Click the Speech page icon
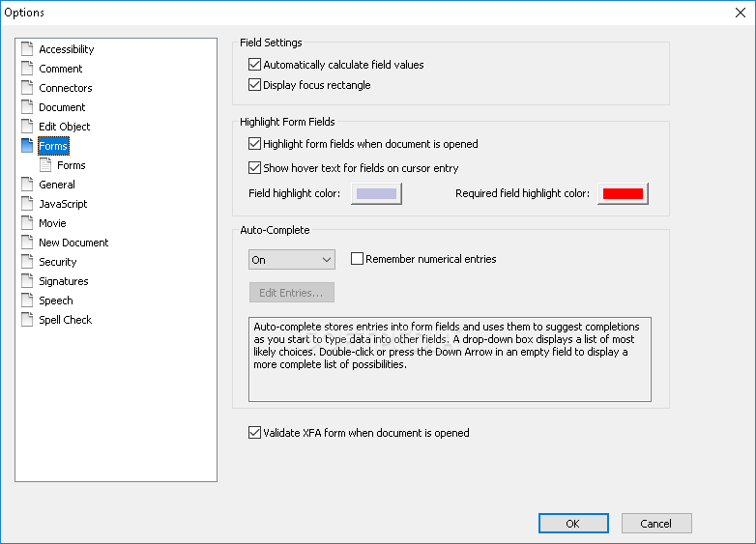This screenshot has width=756, height=544. (27, 300)
